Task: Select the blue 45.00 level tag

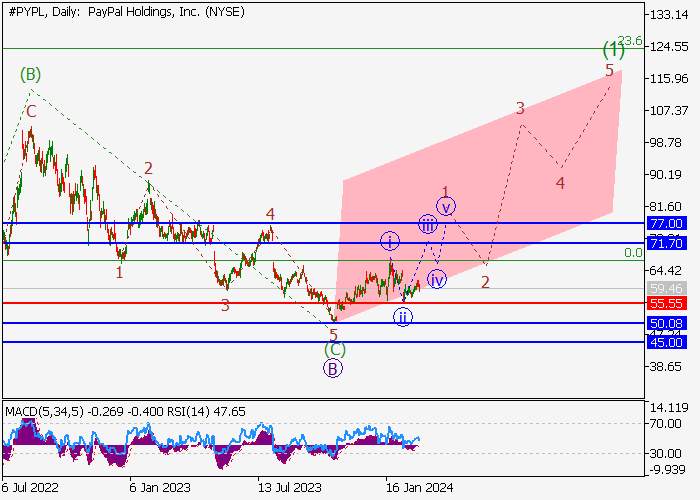Action: click(x=667, y=342)
